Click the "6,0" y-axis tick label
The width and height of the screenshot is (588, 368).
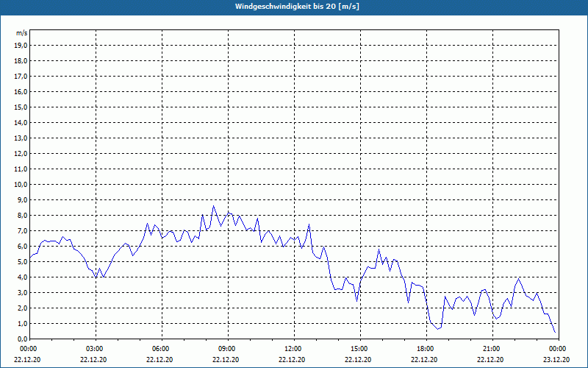tap(22, 246)
